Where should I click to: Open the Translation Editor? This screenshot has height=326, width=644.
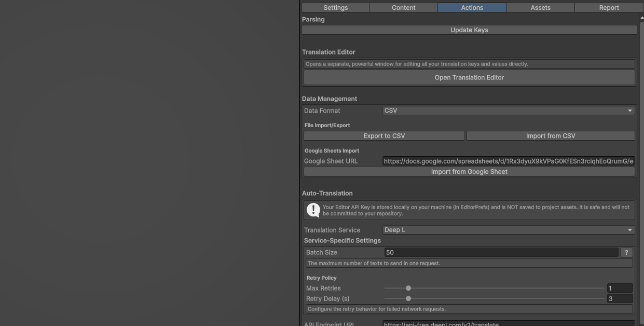[x=469, y=77]
